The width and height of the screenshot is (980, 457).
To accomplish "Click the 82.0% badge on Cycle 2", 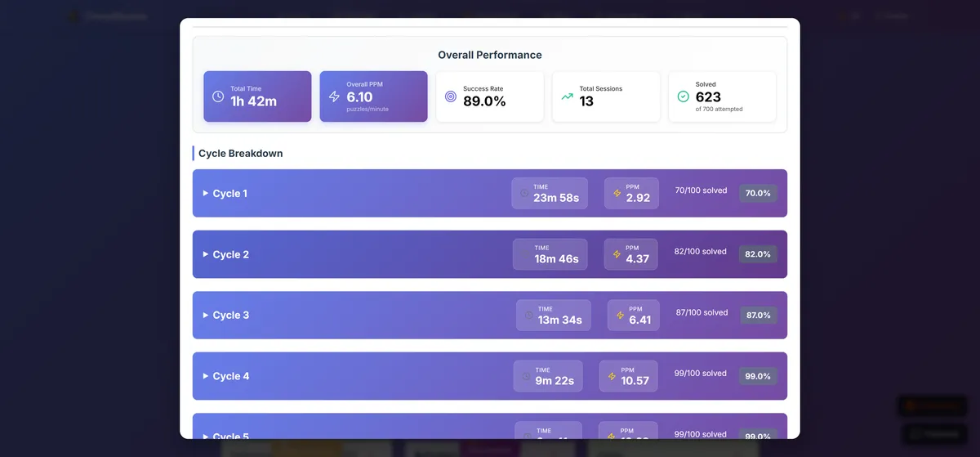I will [757, 254].
